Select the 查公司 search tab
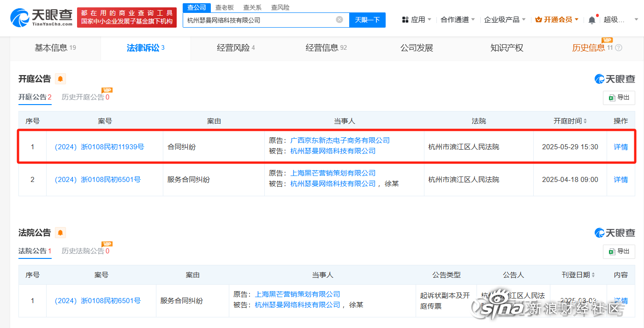The height and width of the screenshot is (328, 644). tap(197, 7)
